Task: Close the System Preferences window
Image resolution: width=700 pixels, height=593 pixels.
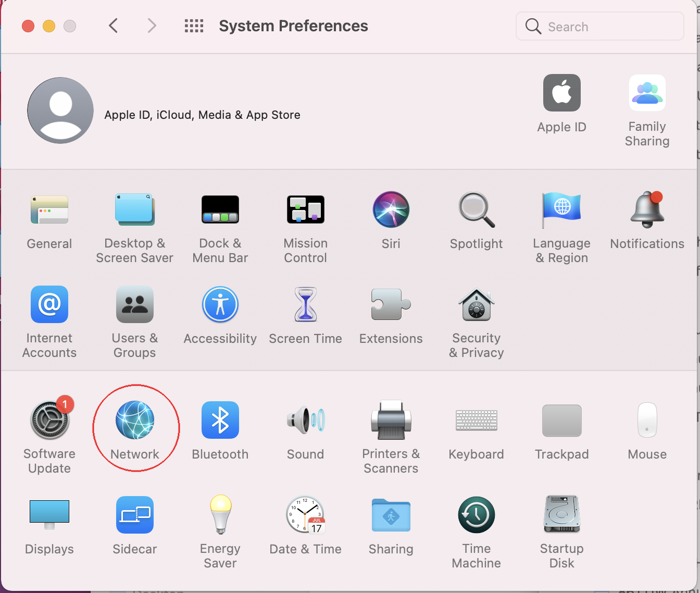Action: pyautogui.click(x=28, y=26)
